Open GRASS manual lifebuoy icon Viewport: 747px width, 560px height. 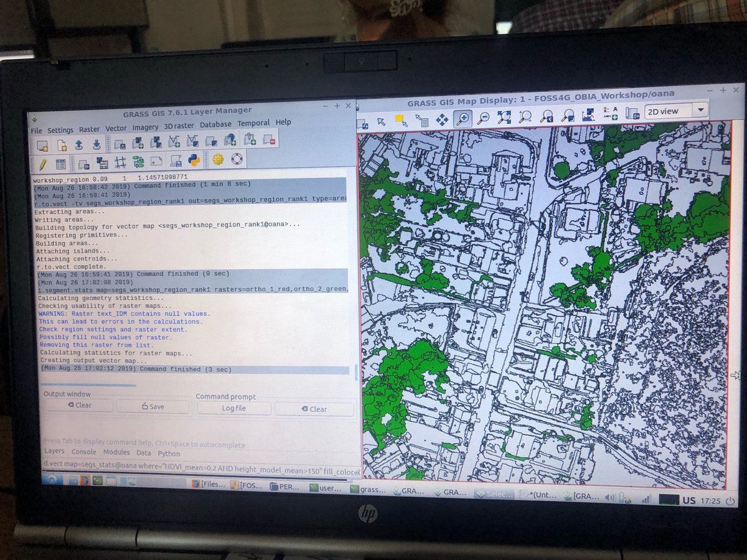point(236,159)
